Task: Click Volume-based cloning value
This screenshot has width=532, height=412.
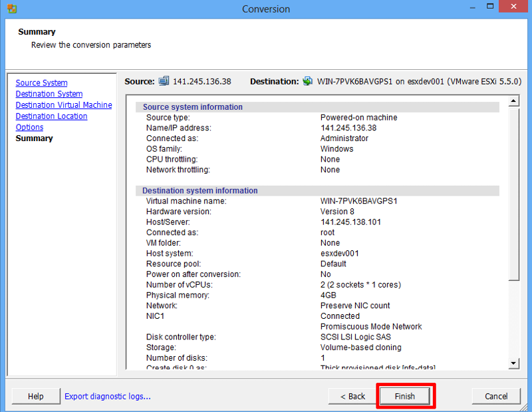Action: click(360, 347)
